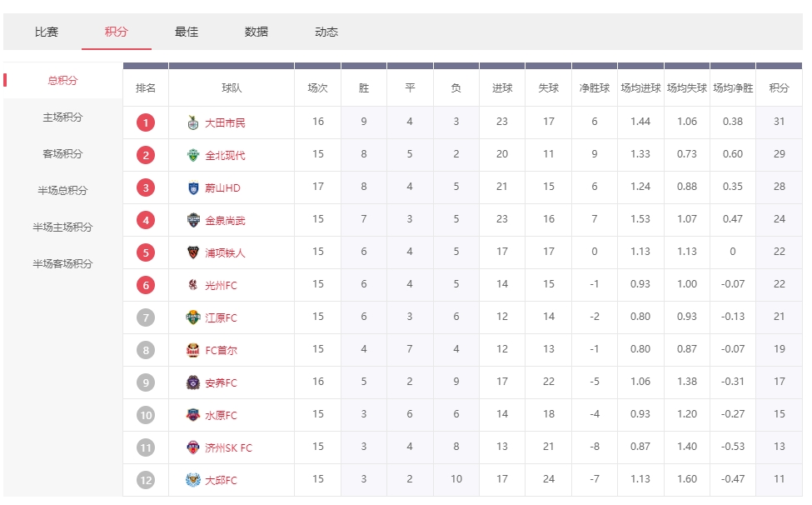
Task: Click the 全北现代 team crest icon
Action: pos(193,156)
